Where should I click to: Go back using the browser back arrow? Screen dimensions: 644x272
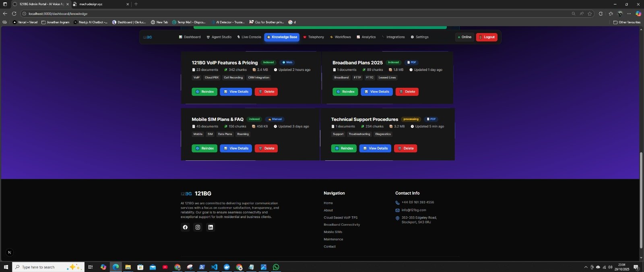[5, 14]
